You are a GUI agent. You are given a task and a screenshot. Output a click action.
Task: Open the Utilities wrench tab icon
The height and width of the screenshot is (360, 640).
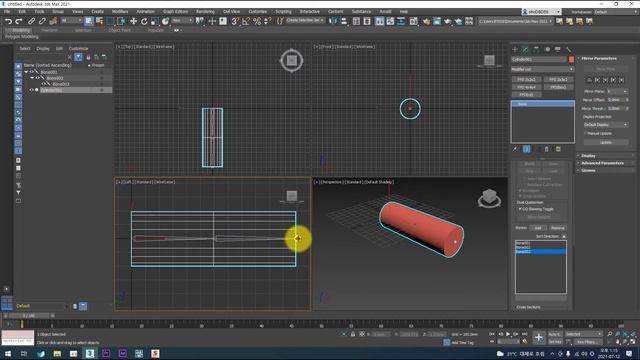point(568,49)
